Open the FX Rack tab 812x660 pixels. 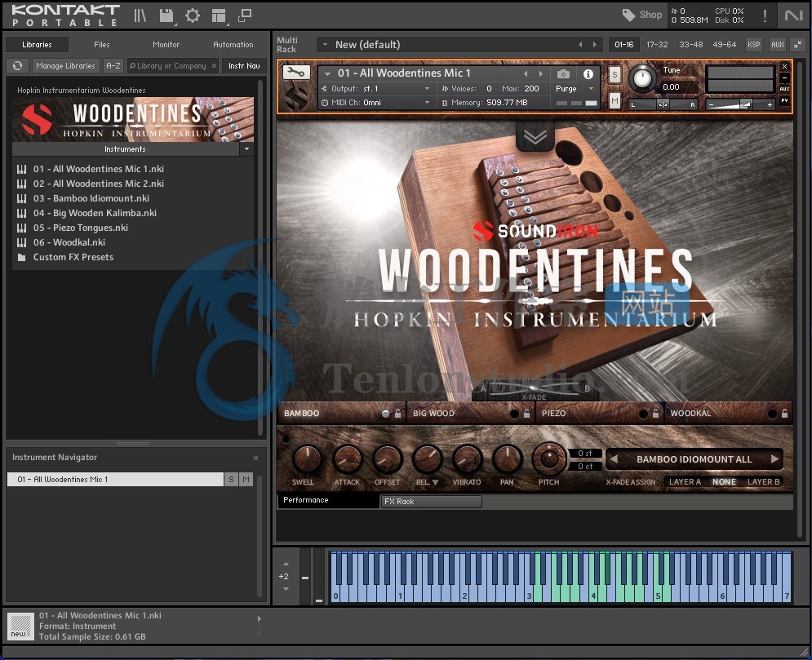click(431, 501)
